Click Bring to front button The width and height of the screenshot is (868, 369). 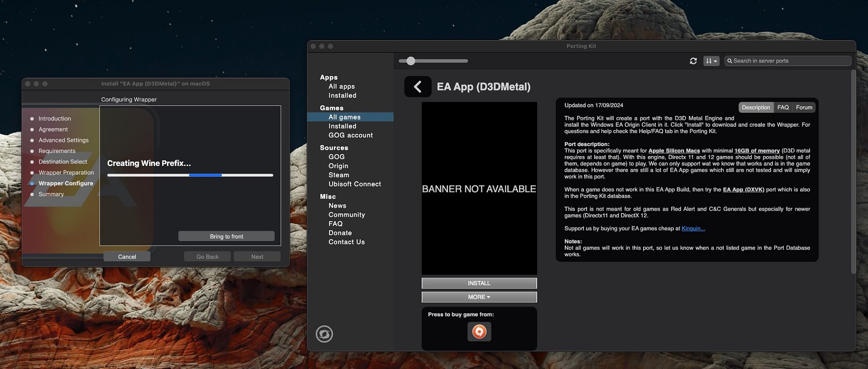tap(226, 237)
